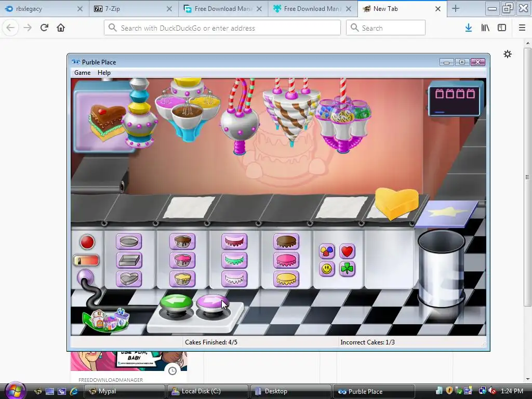Select the heart-shaped cake pan button

click(x=129, y=279)
